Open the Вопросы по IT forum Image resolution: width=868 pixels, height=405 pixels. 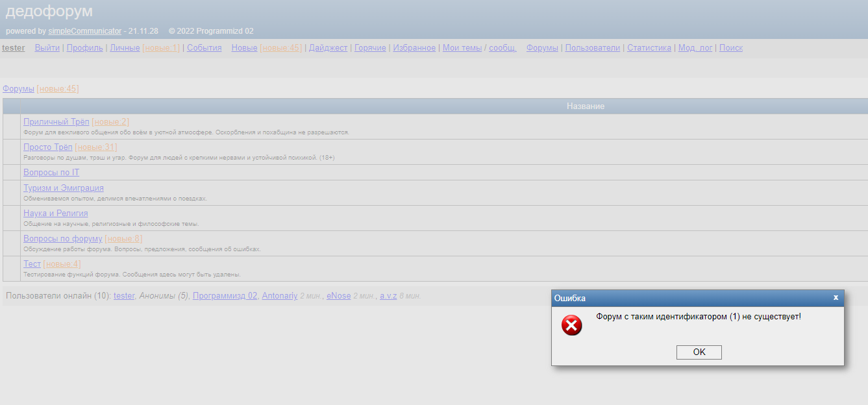coord(51,172)
